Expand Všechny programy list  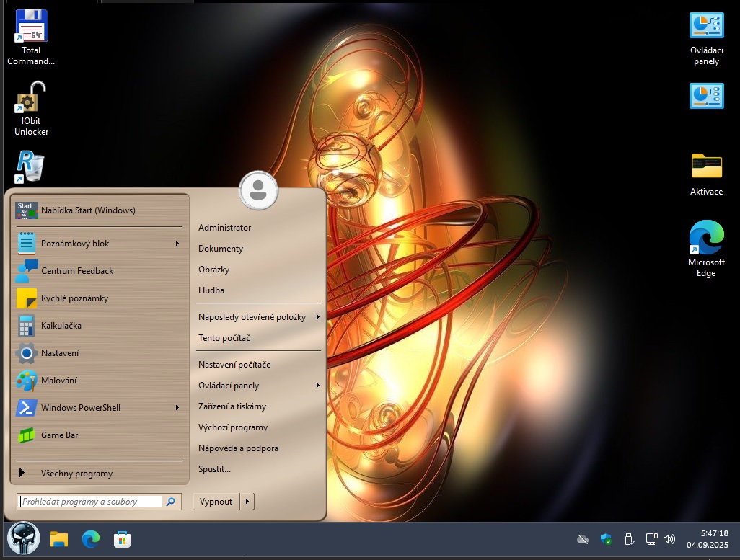[x=76, y=474]
